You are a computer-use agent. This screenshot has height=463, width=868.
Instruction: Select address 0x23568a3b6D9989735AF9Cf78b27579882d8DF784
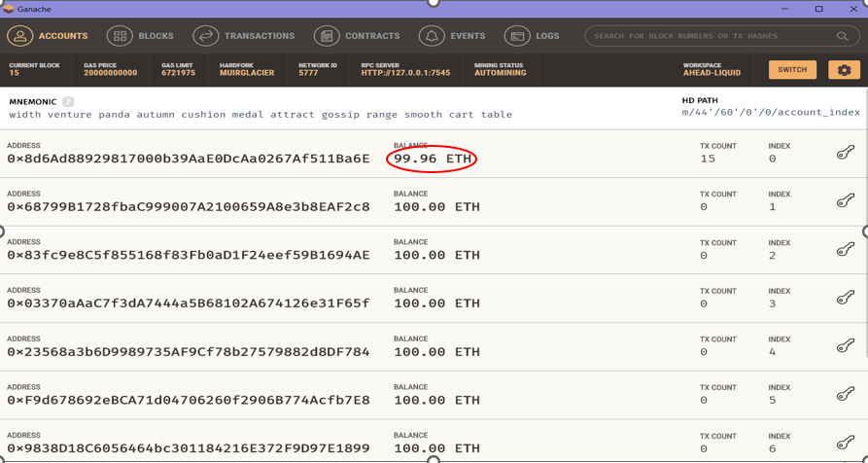[x=189, y=352]
